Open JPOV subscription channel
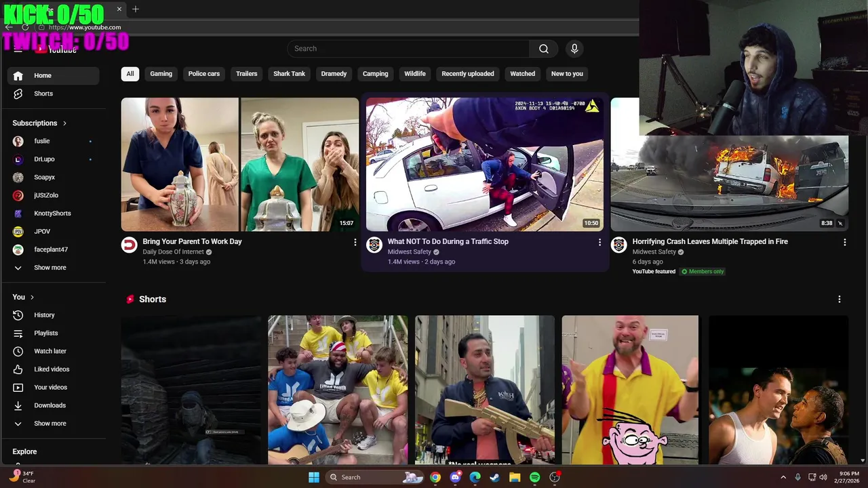Image resolution: width=868 pixels, height=488 pixels. pyautogui.click(x=54, y=232)
